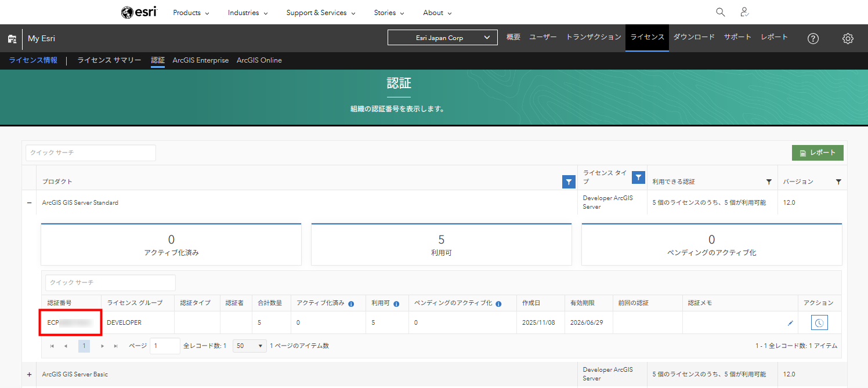Click the version column filter icon

tap(838, 182)
